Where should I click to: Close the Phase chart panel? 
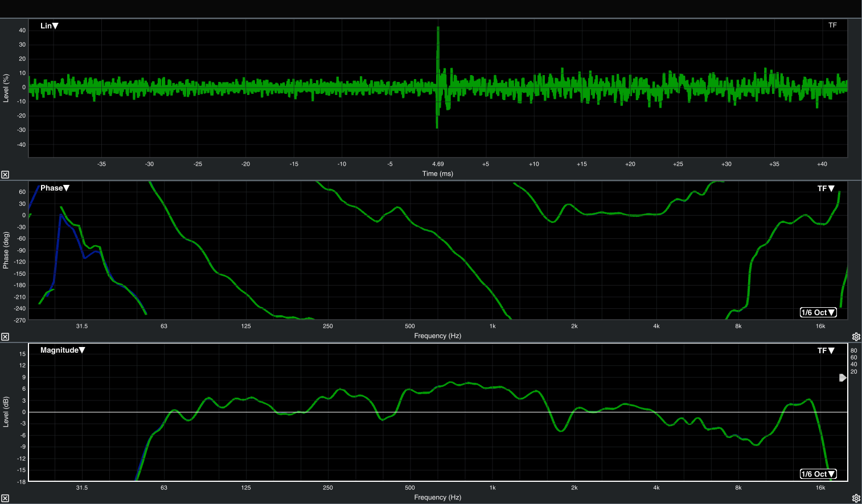click(5, 337)
